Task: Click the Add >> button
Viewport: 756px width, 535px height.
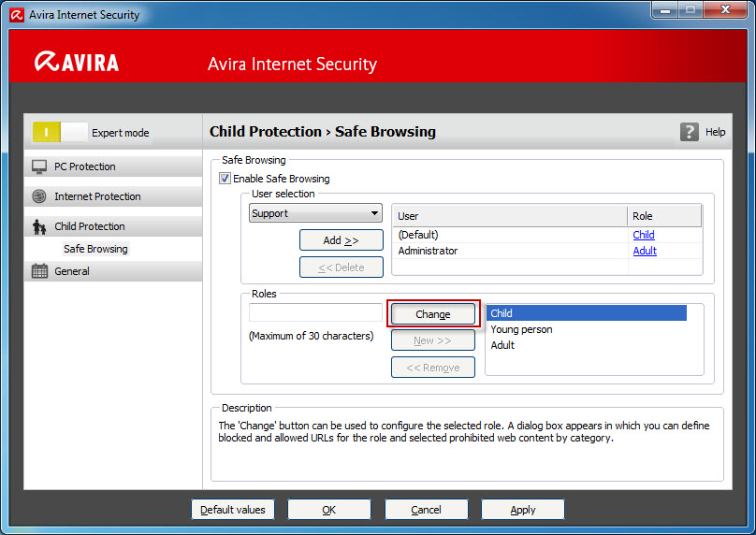Action: coord(342,240)
